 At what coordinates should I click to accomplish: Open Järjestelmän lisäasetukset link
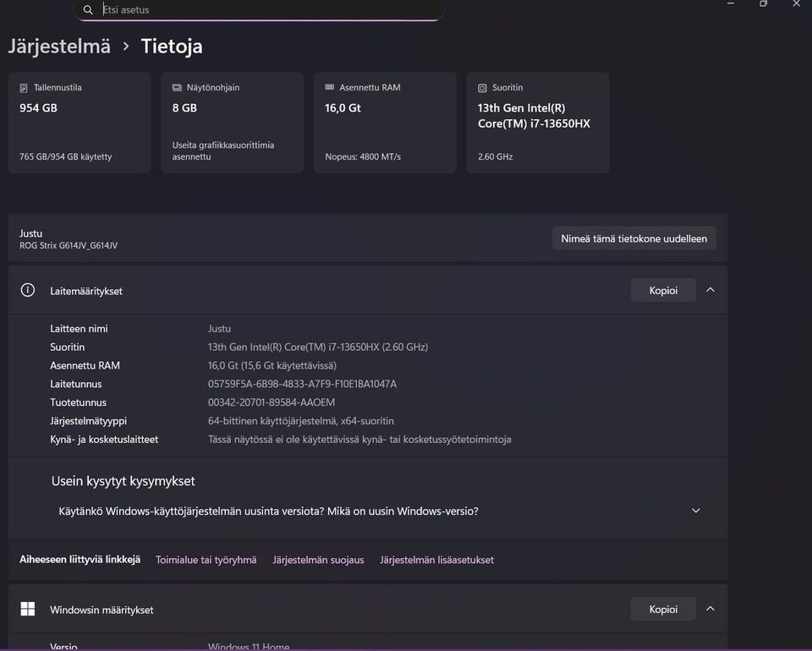coord(436,560)
